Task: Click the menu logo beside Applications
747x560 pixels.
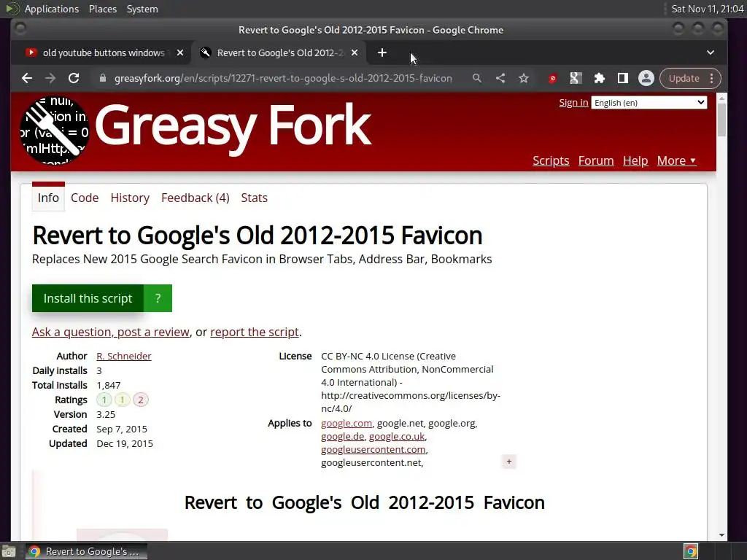Action: click(12, 9)
